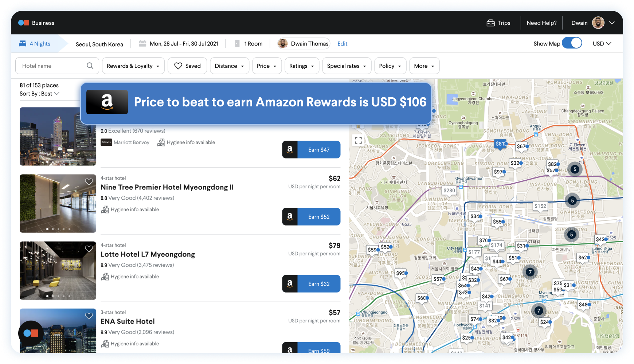Expand the Price filter

click(x=267, y=66)
